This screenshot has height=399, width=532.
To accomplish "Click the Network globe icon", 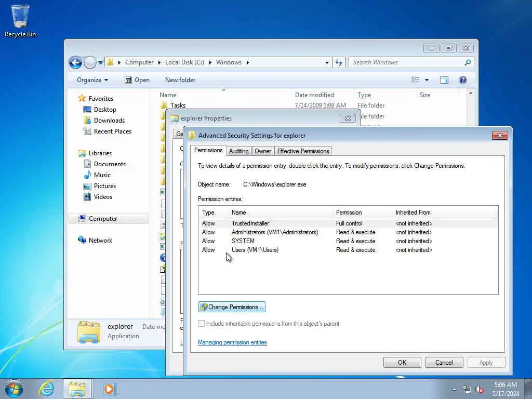I will (82, 240).
